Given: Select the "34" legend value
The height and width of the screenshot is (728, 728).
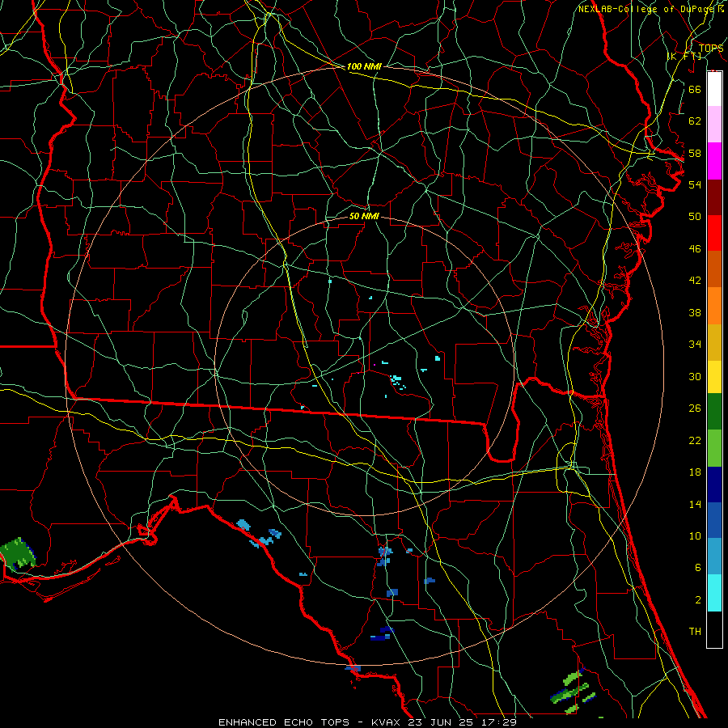Looking at the screenshot, I should click(x=695, y=345).
